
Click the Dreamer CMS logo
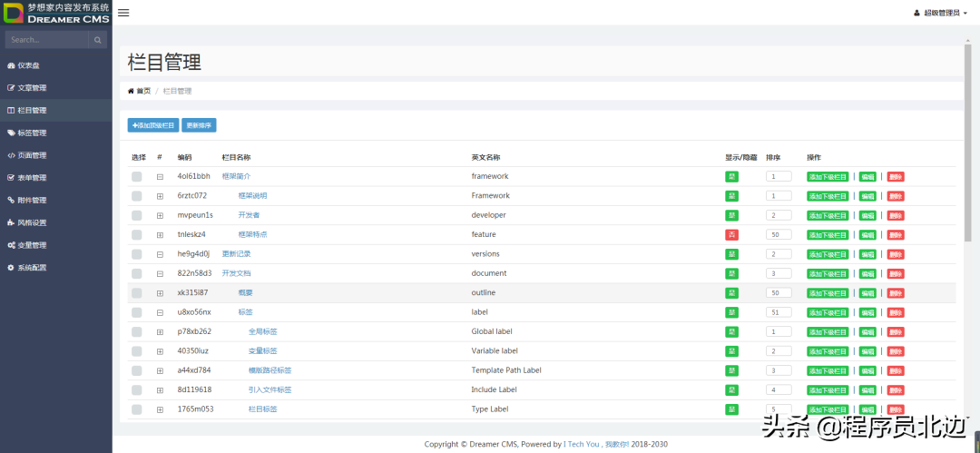pyautogui.click(x=56, y=13)
